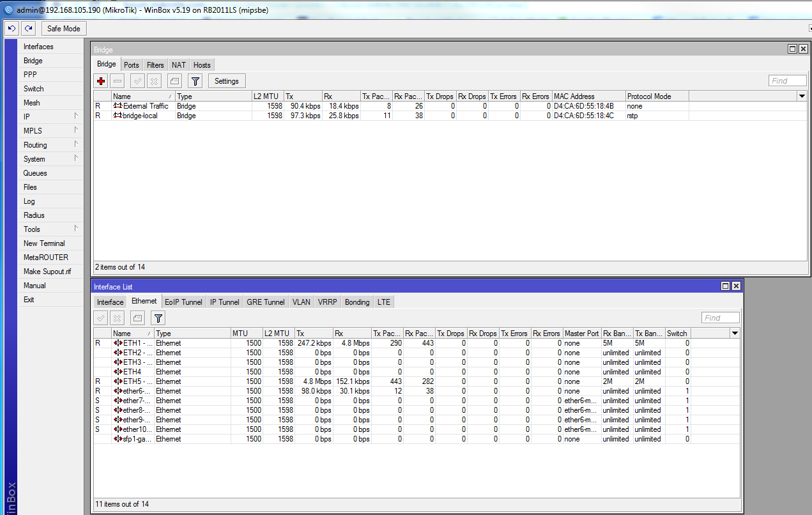The image size is (812, 515).
Task: Click the Redo arrow in WinBox toolbar
Action: coord(28,29)
